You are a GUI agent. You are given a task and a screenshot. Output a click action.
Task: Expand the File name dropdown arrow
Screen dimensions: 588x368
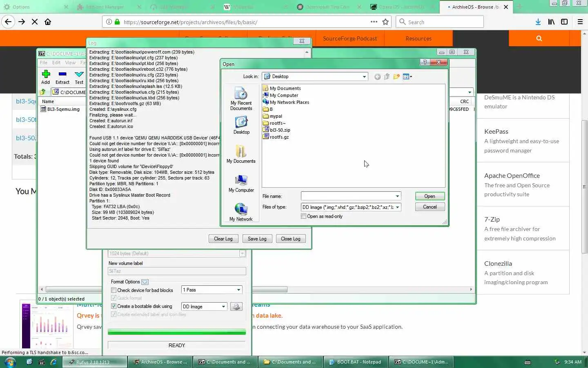pyautogui.click(x=397, y=196)
